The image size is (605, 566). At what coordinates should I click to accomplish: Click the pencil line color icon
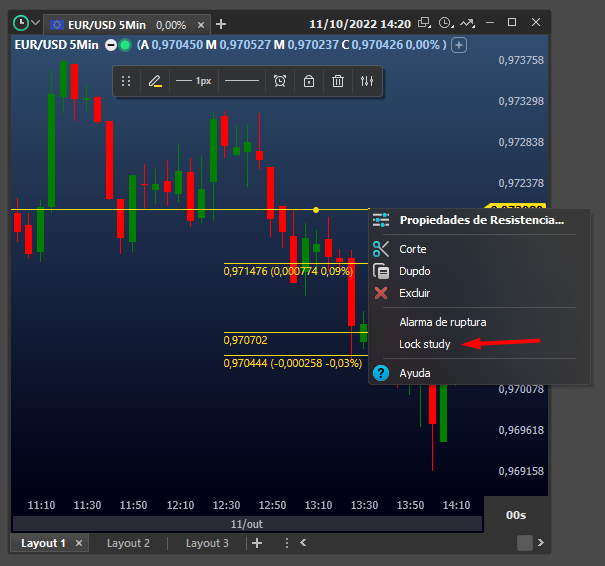pos(154,81)
